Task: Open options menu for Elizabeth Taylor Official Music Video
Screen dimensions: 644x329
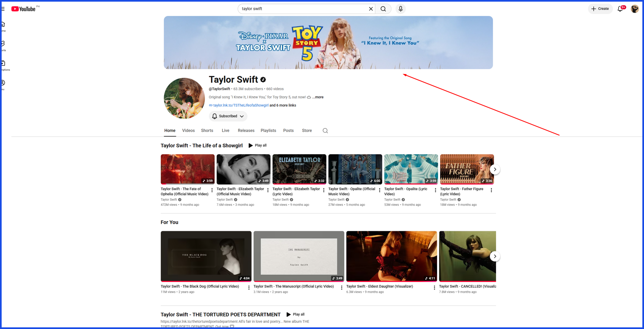Action: click(268, 190)
